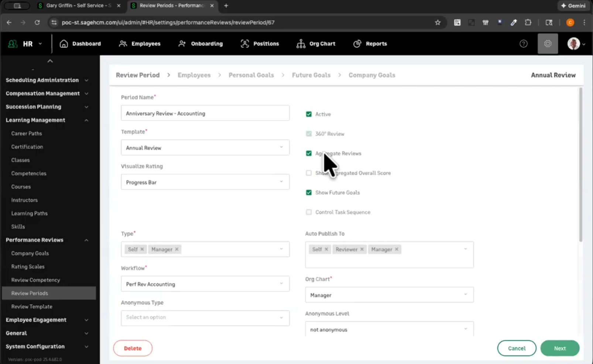Click the Onboarding person icon

(x=182, y=44)
